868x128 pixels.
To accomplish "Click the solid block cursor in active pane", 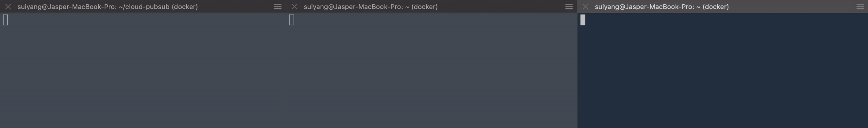I will click(x=583, y=20).
